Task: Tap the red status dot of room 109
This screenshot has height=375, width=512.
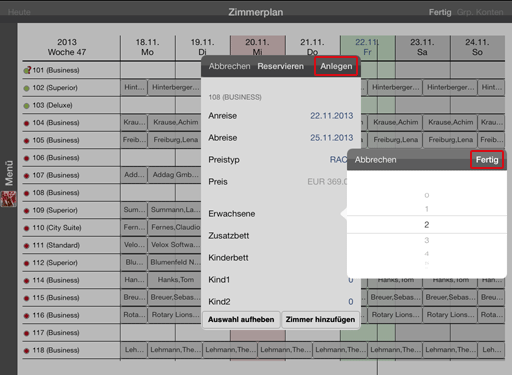Action: click(x=26, y=211)
